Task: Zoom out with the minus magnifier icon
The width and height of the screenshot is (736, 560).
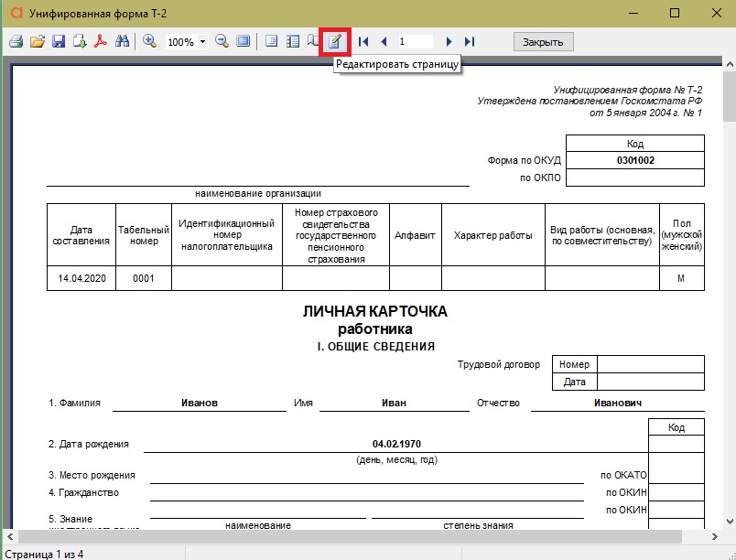Action: pyautogui.click(x=222, y=41)
